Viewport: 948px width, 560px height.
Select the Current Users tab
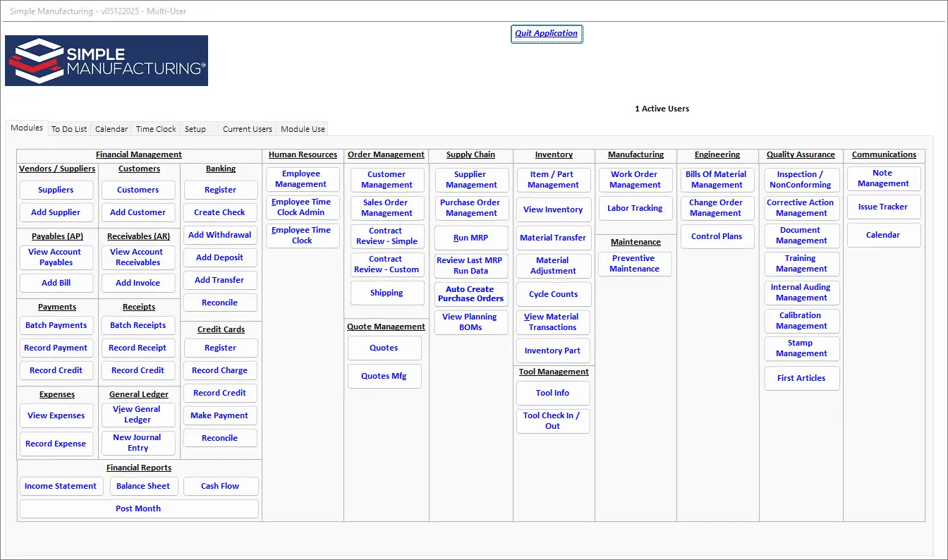click(x=247, y=129)
